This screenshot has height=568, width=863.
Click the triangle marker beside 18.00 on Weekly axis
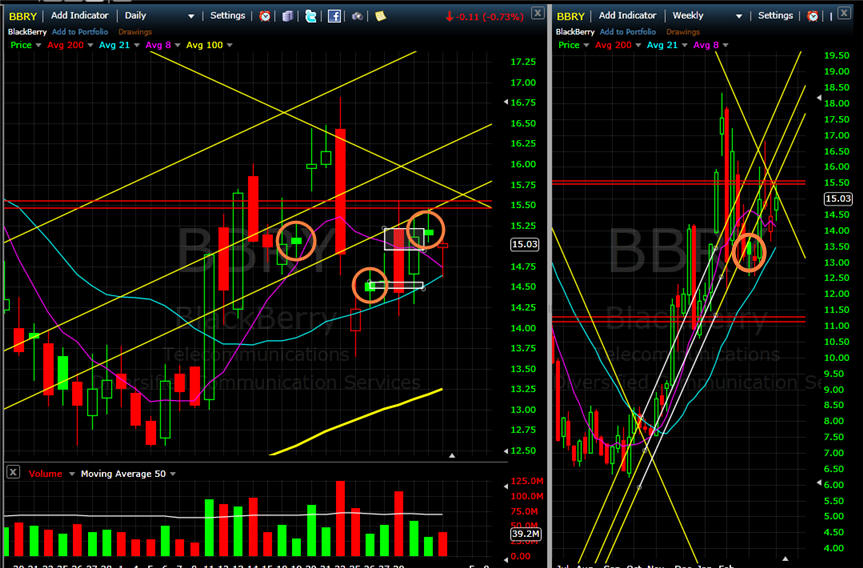coord(819,98)
